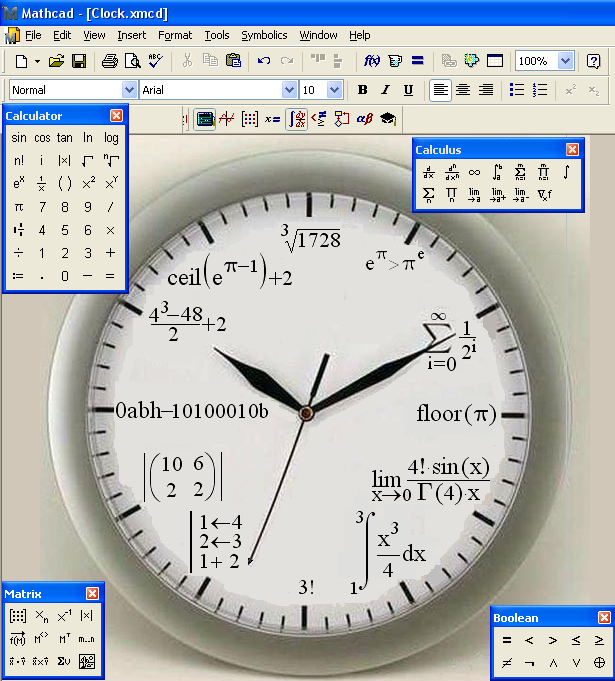Click the Calculate equals icon in the toolbar
615x681 pixels.
pos(417,60)
